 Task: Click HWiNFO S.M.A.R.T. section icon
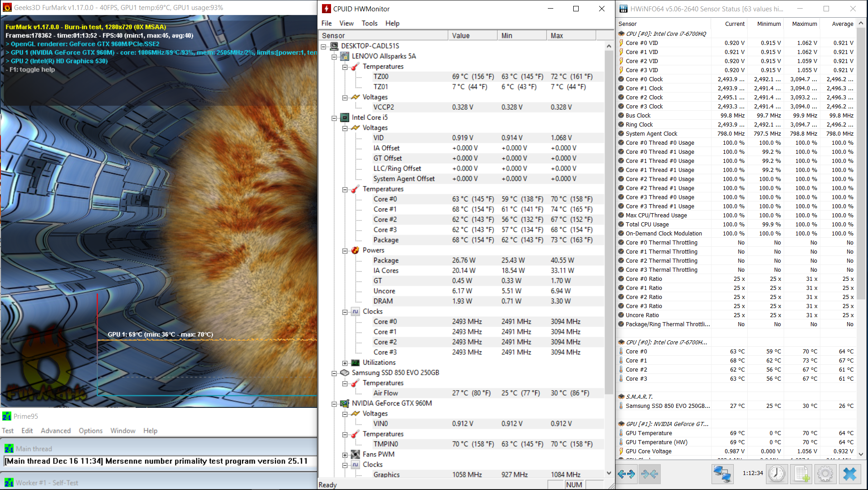[621, 397]
